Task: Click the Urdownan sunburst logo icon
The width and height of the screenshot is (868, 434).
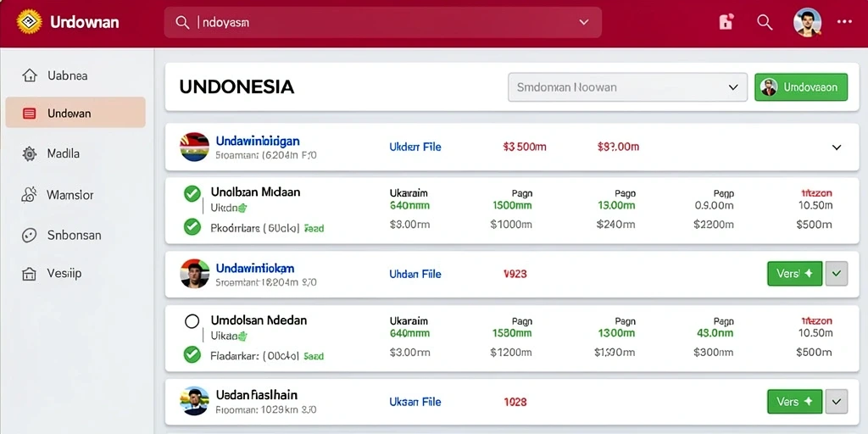Action: coord(30,22)
